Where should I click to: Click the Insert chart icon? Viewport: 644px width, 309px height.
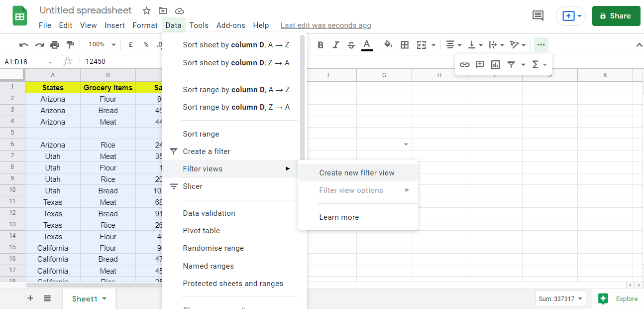[495, 64]
